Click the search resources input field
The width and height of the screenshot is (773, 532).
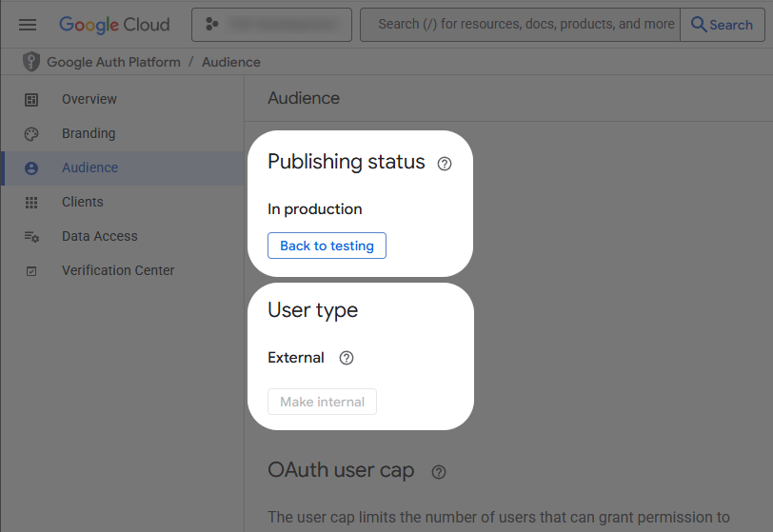[x=520, y=24]
